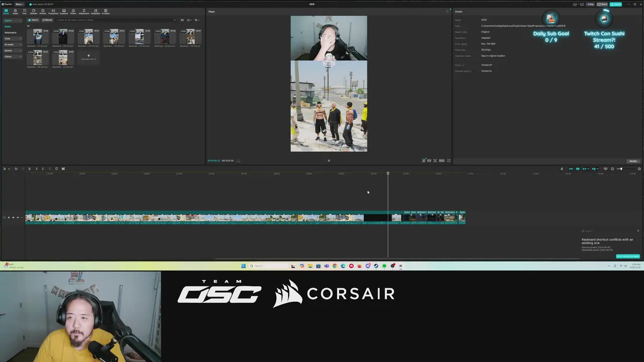644x362 pixels.
Task: Click the Delete left trim icon
Action: click(36, 169)
